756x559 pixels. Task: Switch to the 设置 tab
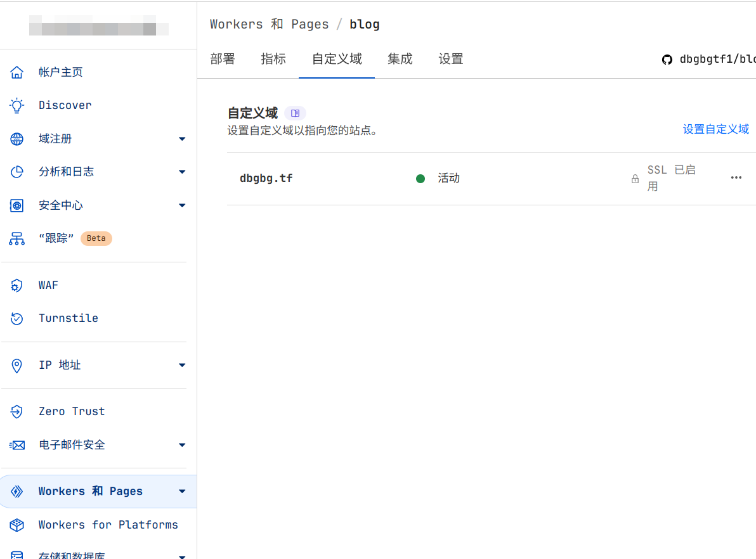[x=451, y=59]
